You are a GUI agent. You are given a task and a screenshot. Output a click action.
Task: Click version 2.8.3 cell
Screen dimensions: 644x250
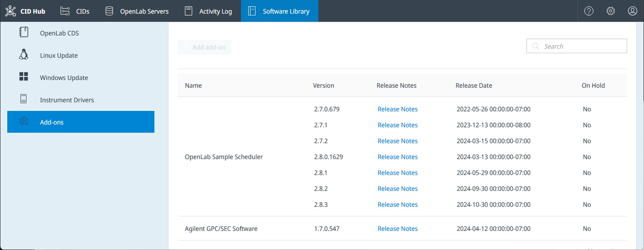tap(321, 205)
